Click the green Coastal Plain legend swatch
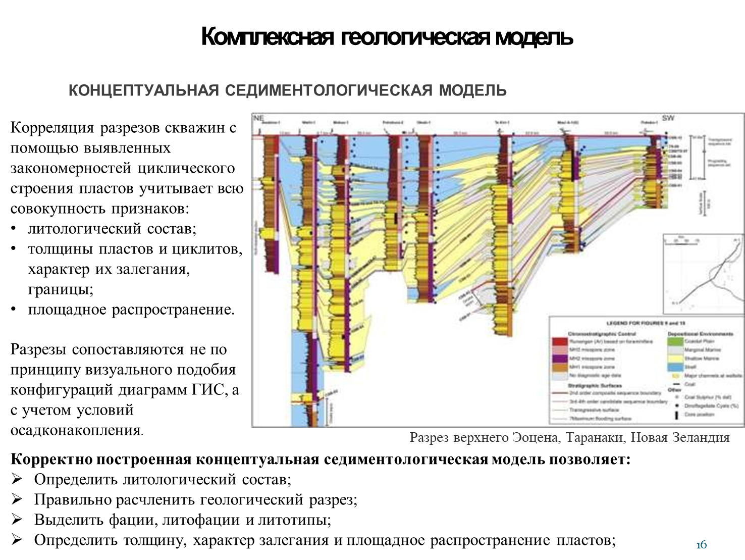The width and height of the screenshot is (745, 560). pos(675,341)
